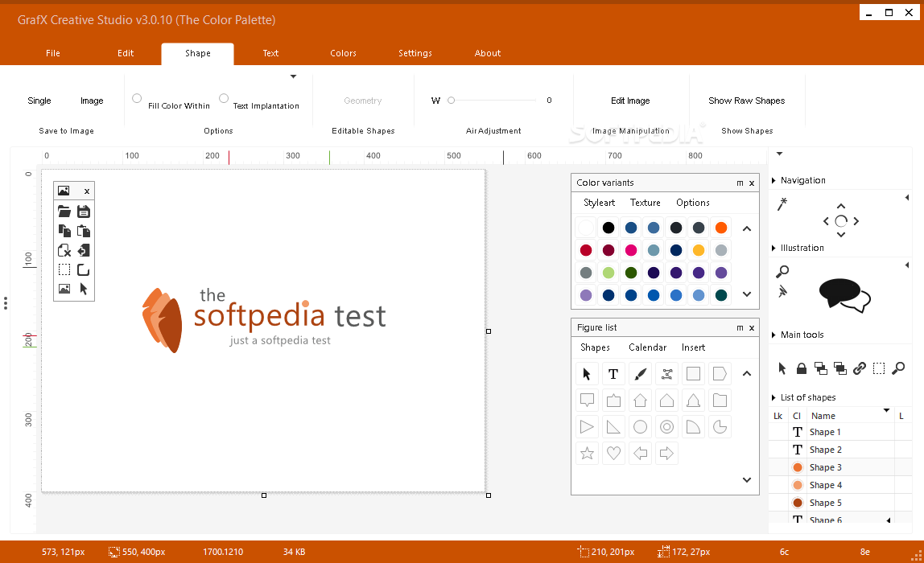This screenshot has height=563, width=924.
Task: Select the pointer tool in Figure list
Action: click(x=587, y=374)
